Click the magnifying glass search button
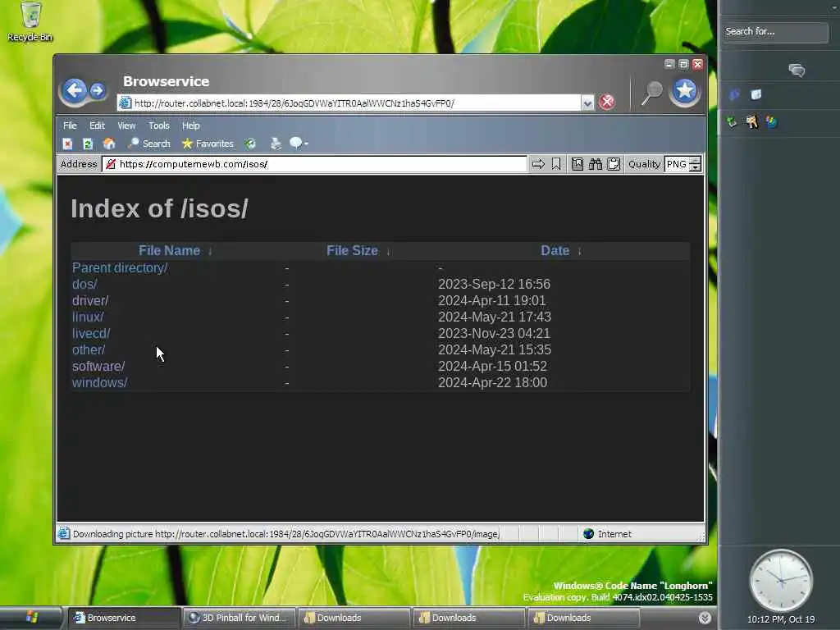Image resolution: width=840 pixels, height=630 pixels. pyautogui.click(x=651, y=93)
